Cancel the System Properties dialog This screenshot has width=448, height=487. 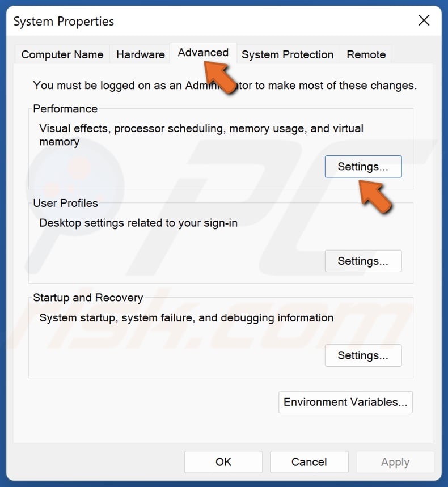[309, 462]
